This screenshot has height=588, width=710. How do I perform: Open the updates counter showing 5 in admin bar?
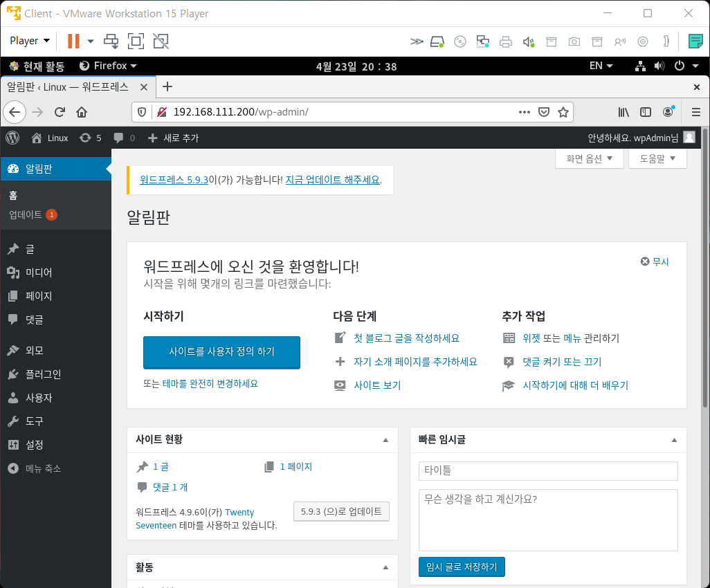click(x=90, y=138)
